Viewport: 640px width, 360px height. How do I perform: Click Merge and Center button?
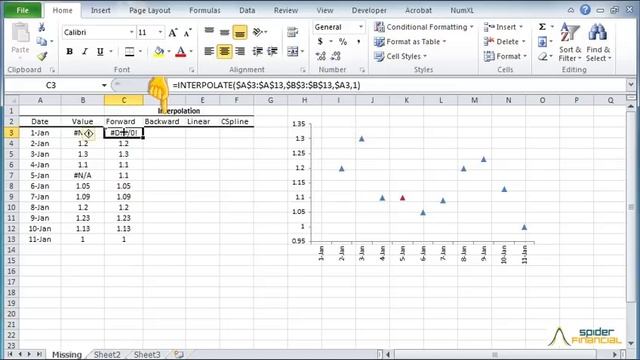pyautogui.click(x=293, y=51)
